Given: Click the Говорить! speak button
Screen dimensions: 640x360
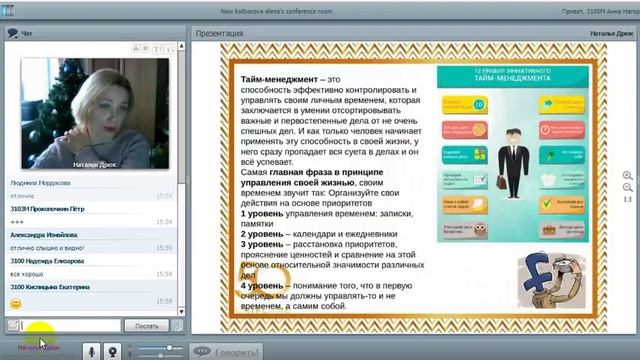Looking at the screenshot, I should point(226,352).
